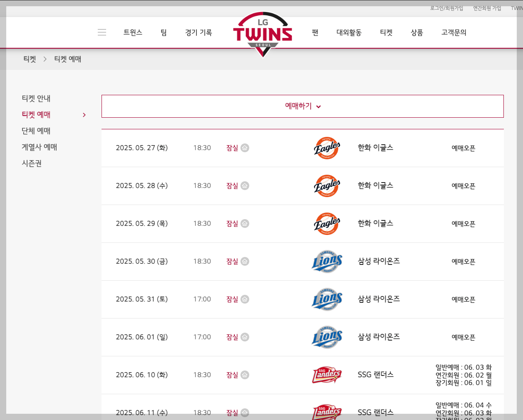Select 티켓 예매 in sidebar
Viewport: 523px width, 420px height.
(36, 115)
